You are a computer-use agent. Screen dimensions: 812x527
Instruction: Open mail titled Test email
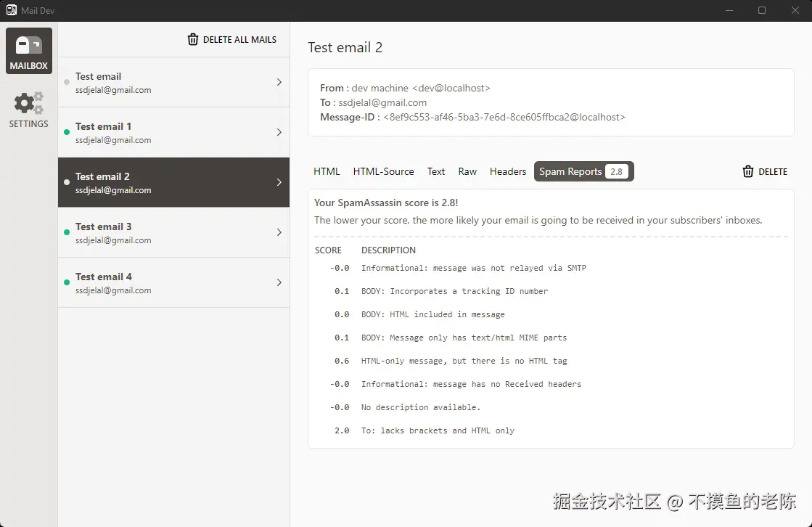(174, 83)
